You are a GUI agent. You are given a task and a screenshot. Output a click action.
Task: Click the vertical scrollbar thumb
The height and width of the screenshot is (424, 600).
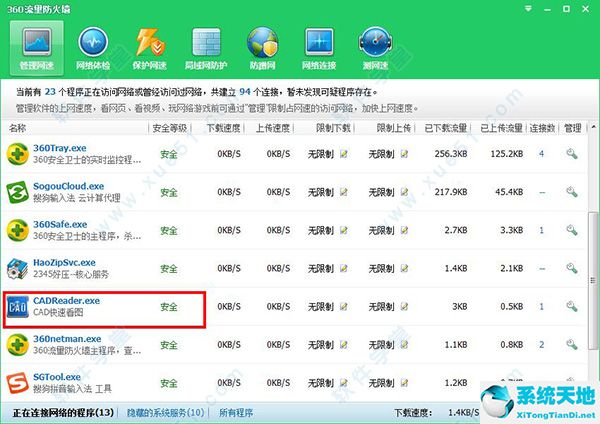593,279
